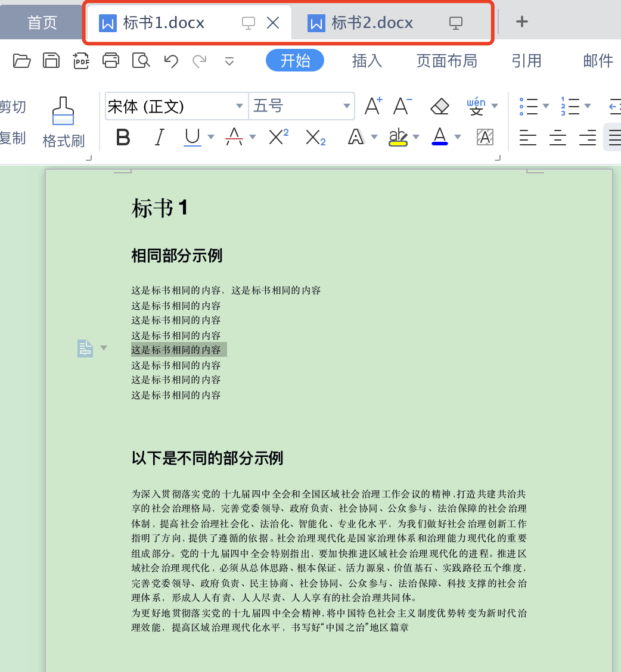Click the Save disk icon
The height and width of the screenshot is (672, 621).
[51, 61]
